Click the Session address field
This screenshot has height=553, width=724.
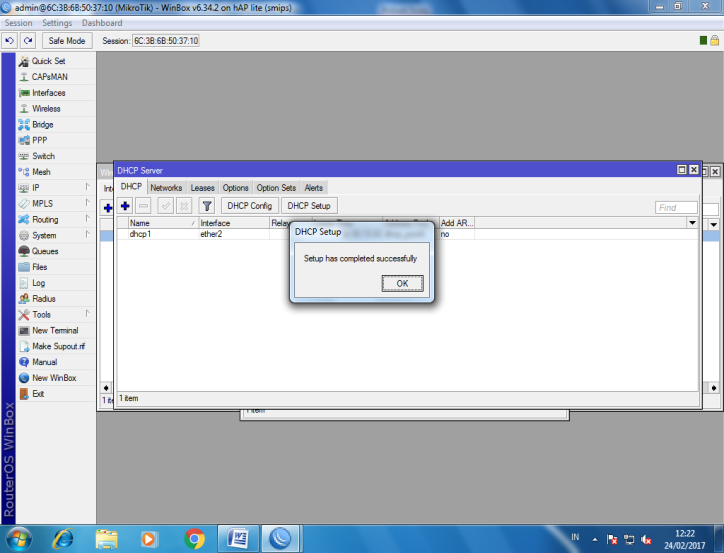click(166, 41)
